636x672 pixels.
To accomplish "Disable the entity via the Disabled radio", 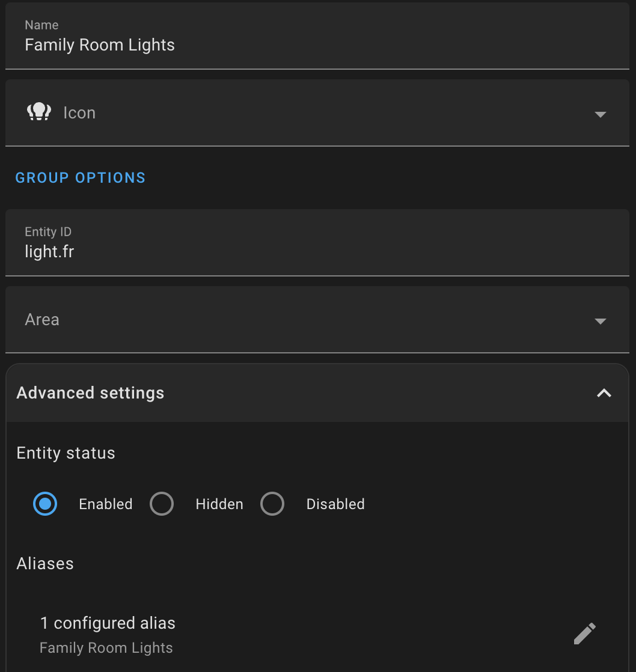I will pyautogui.click(x=272, y=504).
